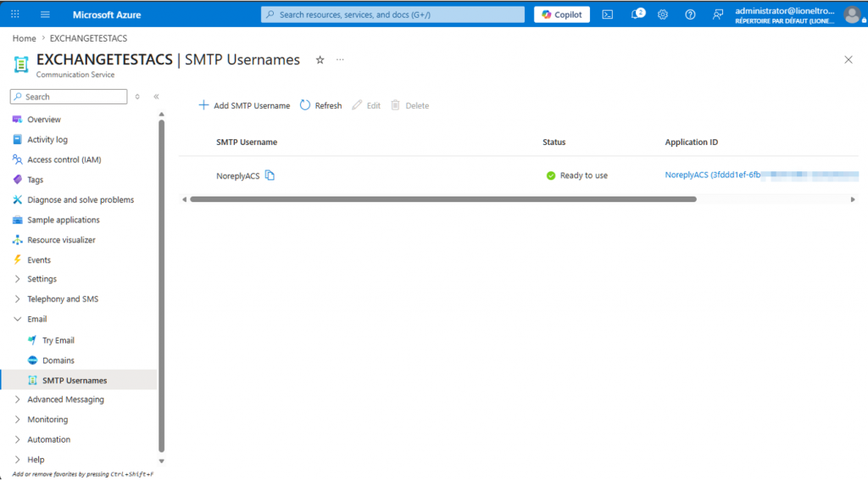Click the sidebar vertical scrollbar
This screenshot has width=868, height=480.
tap(162, 285)
